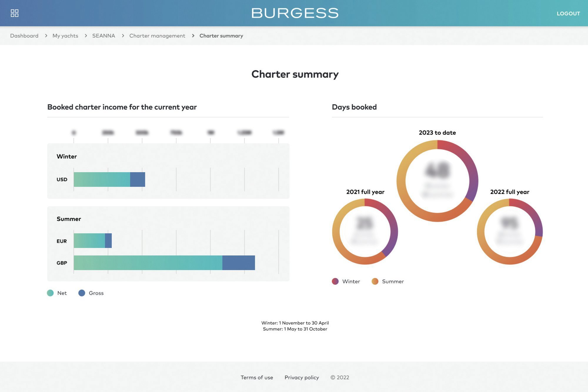This screenshot has width=588, height=392.
Task: Select Charter summary breadcrumb item
Action: [221, 36]
